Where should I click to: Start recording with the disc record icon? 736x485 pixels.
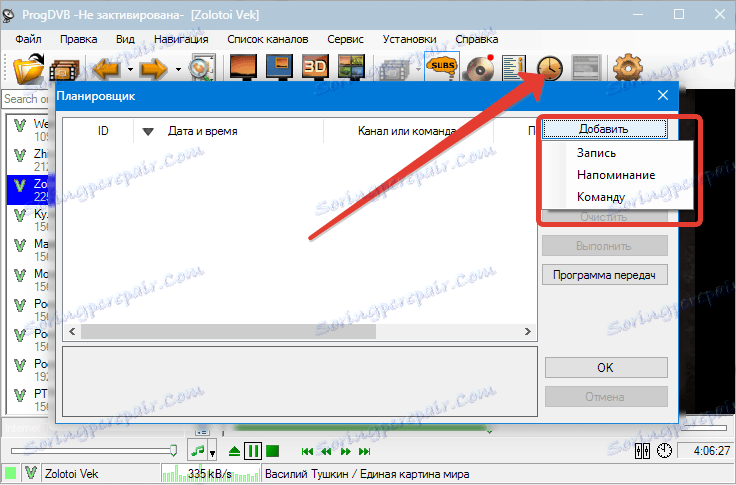479,69
